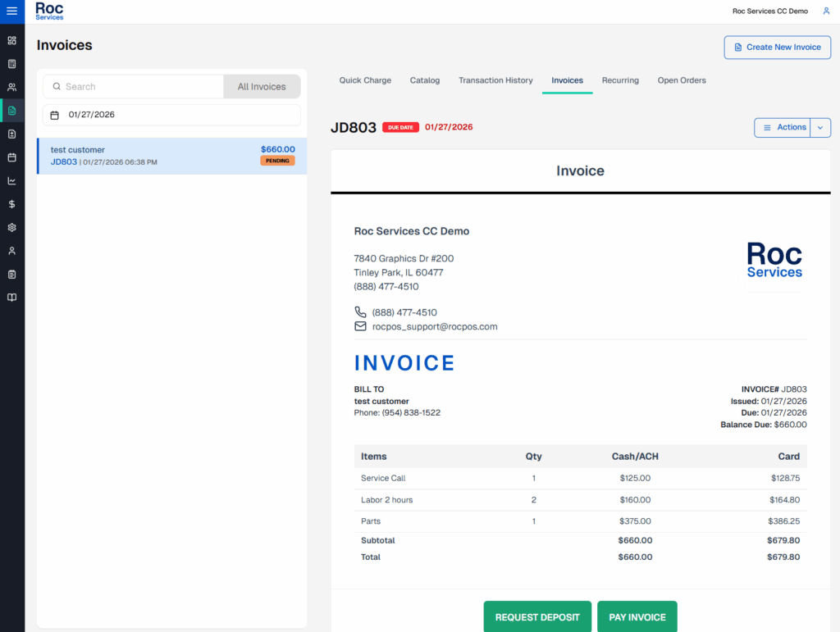Viewport: 840px width, 632px height.
Task: Expand the Actions dropdown chevron
Action: point(821,127)
